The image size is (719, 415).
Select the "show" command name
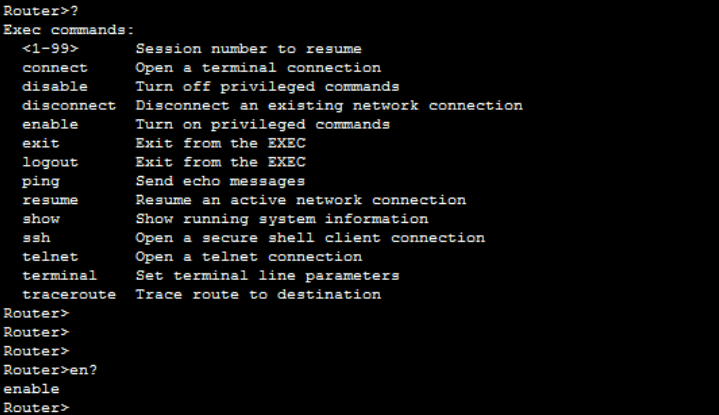[41, 219]
